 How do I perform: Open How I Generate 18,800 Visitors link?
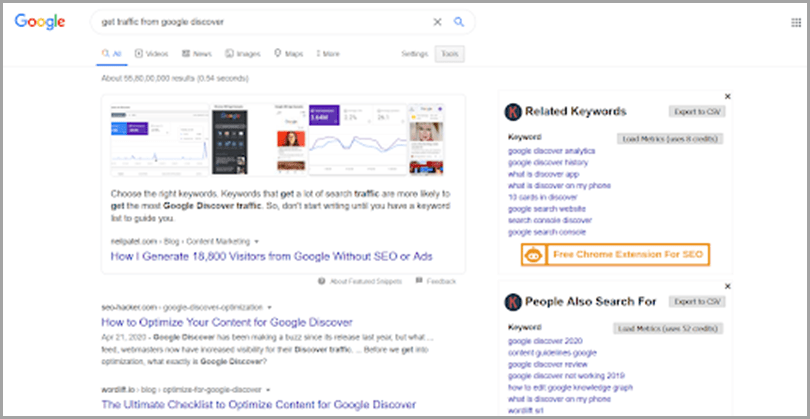(x=272, y=256)
